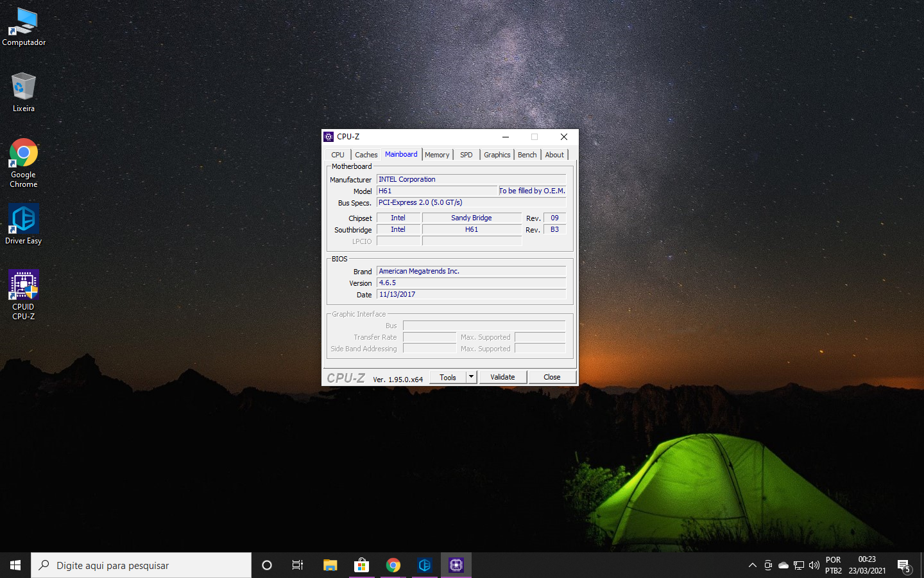Switch to the CPU tab
The height and width of the screenshot is (578, 924).
(x=338, y=155)
